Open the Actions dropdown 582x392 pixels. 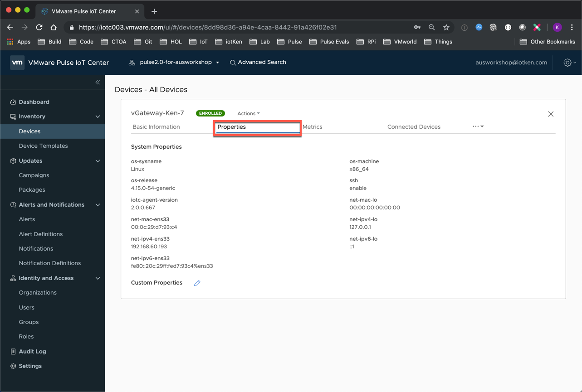[x=248, y=113]
